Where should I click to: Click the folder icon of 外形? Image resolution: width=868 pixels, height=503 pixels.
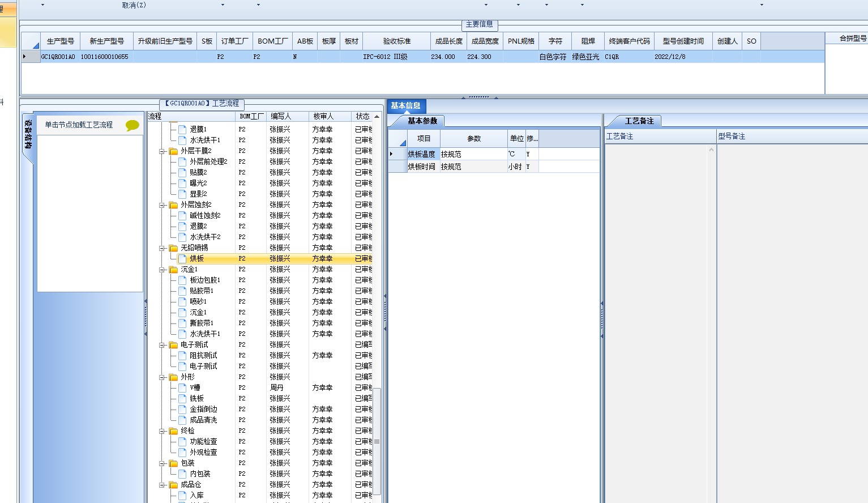point(173,377)
